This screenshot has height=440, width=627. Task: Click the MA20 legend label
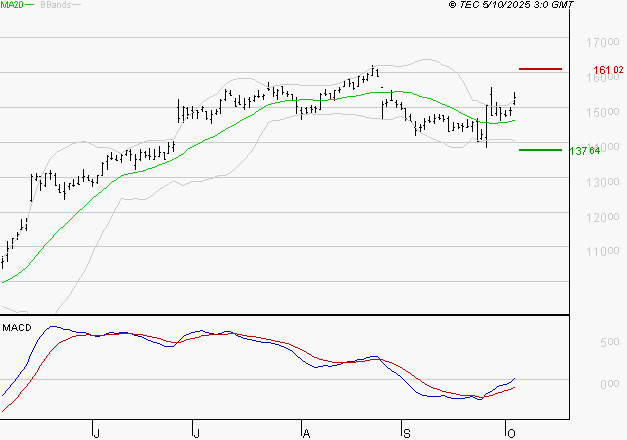pyautogui.click(x=12, y=5)
